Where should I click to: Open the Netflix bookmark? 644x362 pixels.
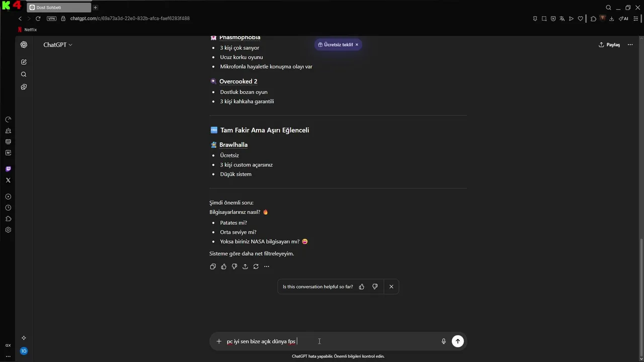tap(27, 30)
